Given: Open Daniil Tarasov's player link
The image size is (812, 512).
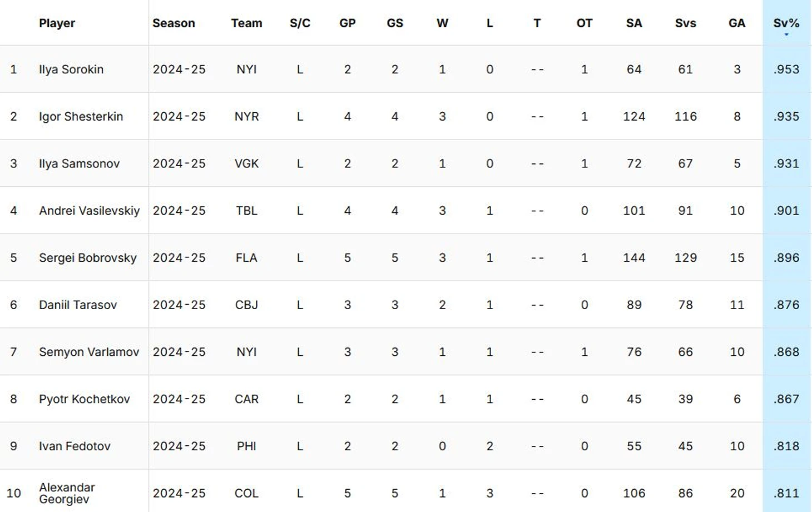Looking at the screenshot, I should (78, 305).
